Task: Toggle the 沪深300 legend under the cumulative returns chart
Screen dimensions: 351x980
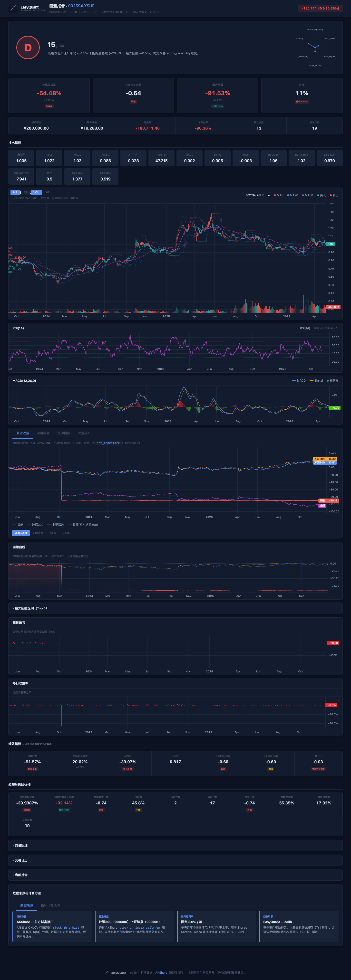Action: pyautogui.click(x=35, y=525)
